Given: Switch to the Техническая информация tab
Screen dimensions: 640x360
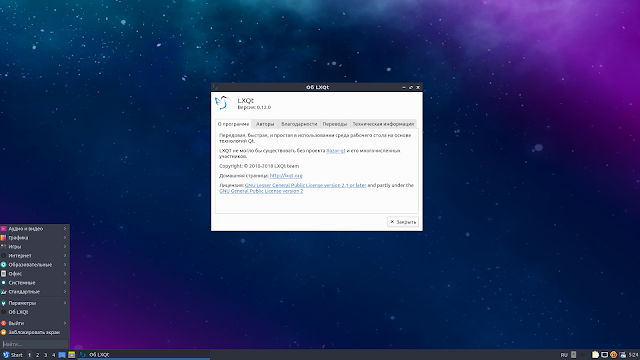Looking at the screenshot, I should click(383, 124).
